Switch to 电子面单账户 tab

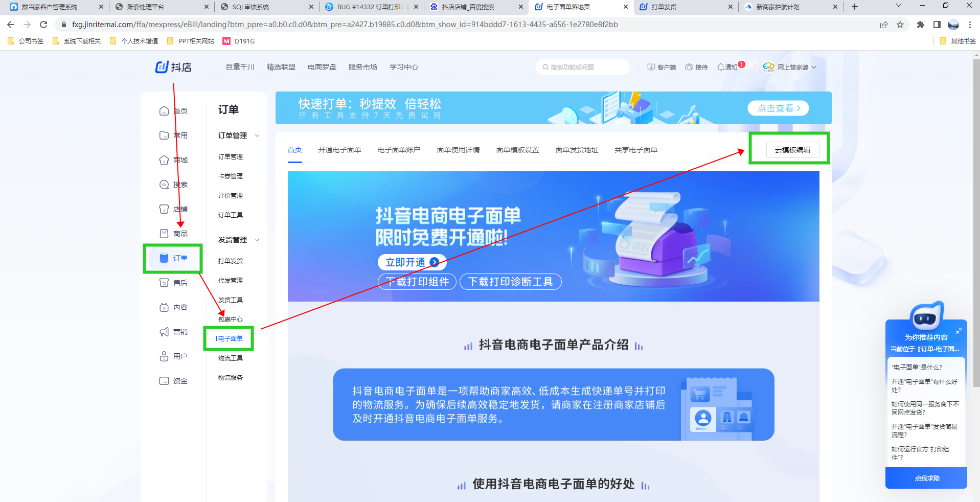coord(399,150)
